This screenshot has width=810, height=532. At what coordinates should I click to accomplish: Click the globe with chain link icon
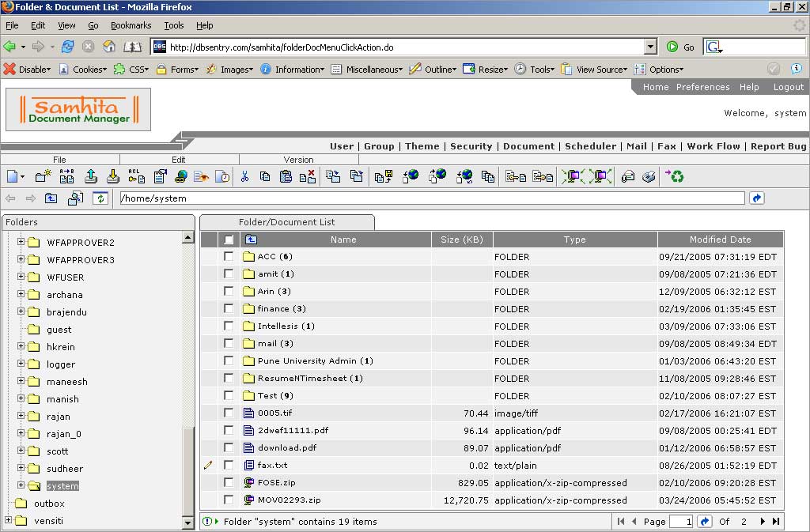[x=181, y=177]
